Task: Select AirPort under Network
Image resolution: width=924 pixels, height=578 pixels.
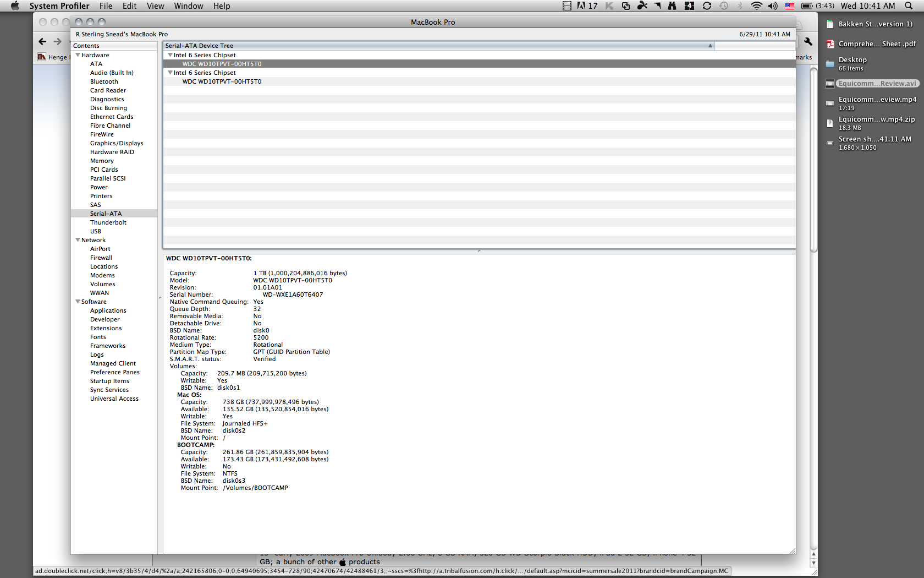Action: (x=100, y=249)
